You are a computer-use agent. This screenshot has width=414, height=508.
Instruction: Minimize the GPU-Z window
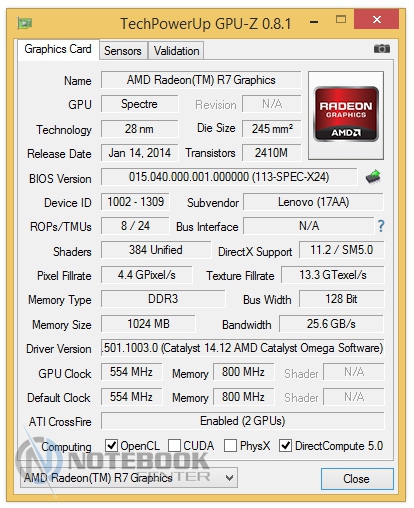[x=314, y=22]
